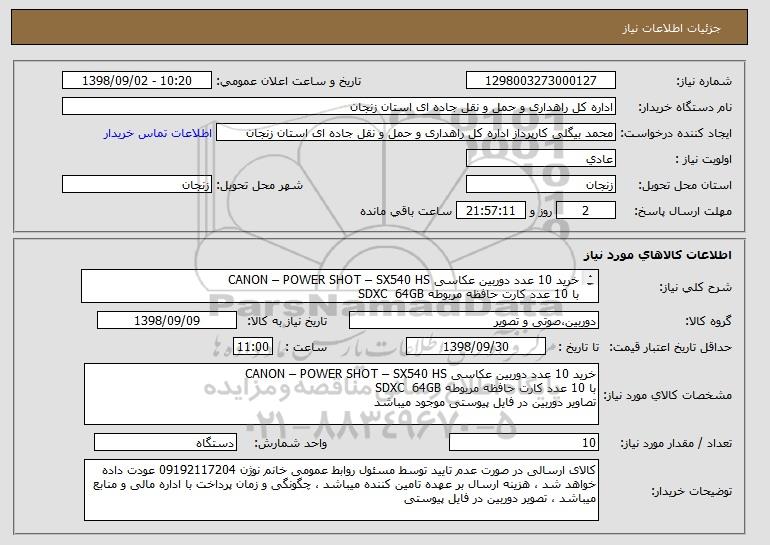Click the واحد شمارش field دستگاه
Image resolution: width=770 pixels, height=545 pixels.
(x=165, y=442)
